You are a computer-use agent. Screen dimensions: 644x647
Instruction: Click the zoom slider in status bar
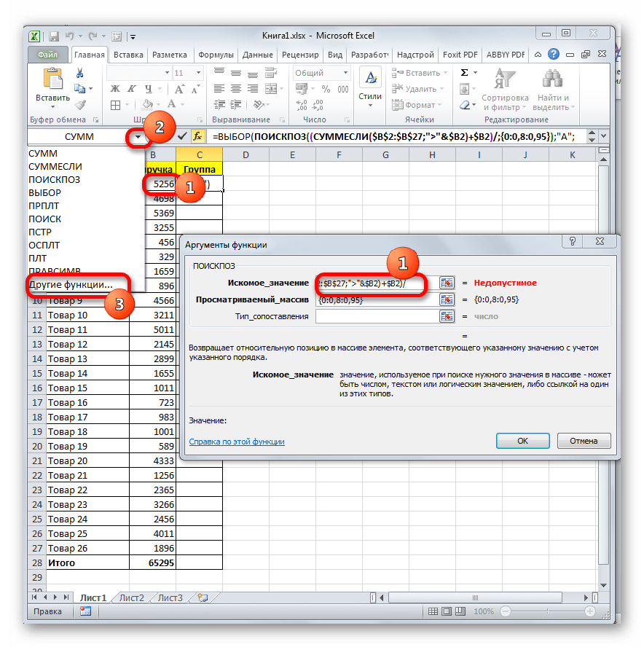pos(547,612)
